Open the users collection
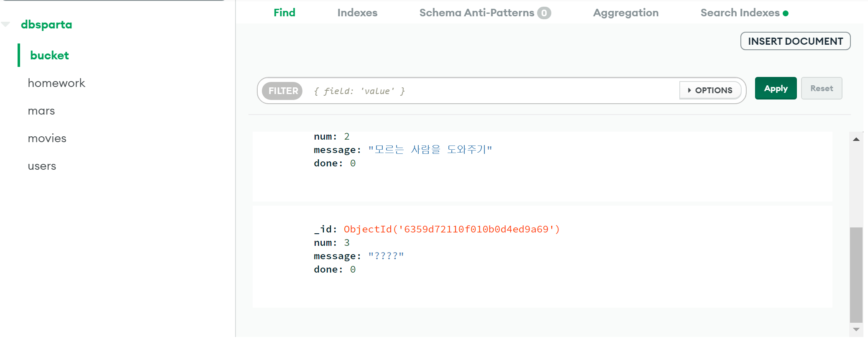Screen dimensions: 868x347 point(42,166)
